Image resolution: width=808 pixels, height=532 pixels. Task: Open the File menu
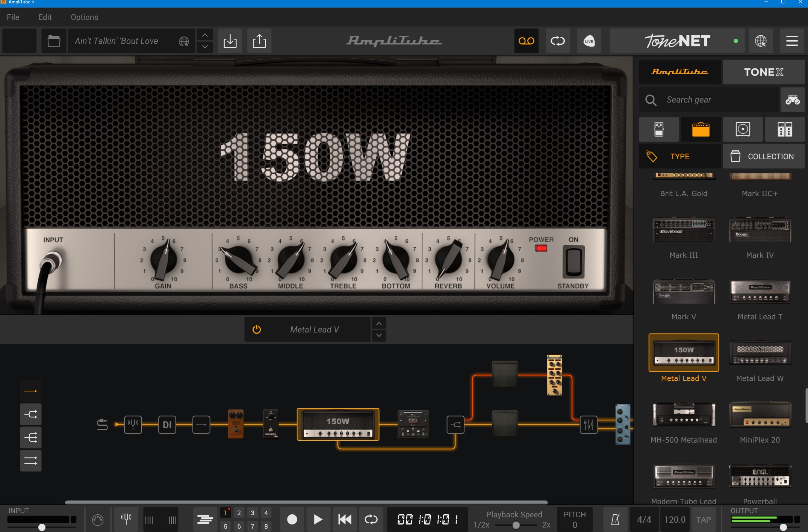pyautogui.click(x=13, y=17)
